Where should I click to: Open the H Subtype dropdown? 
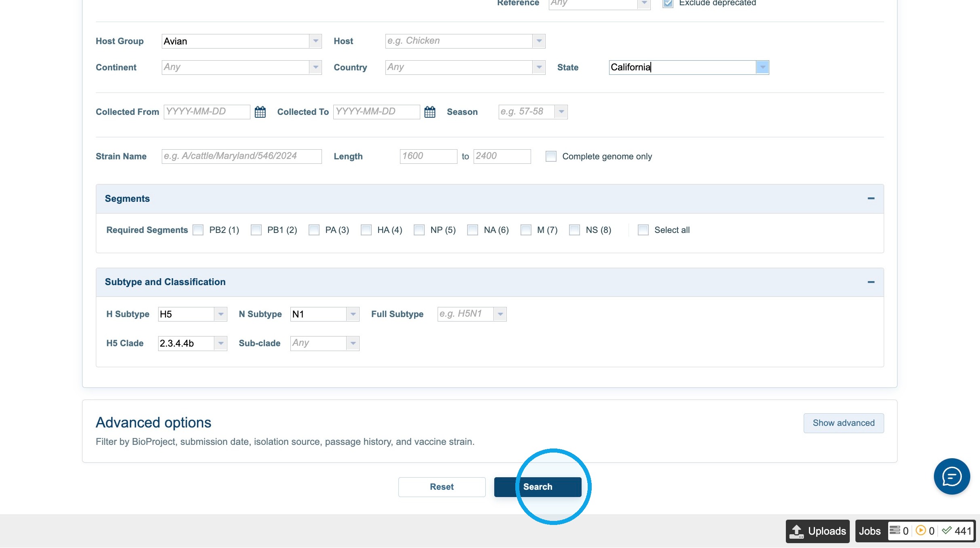(220, 314)
